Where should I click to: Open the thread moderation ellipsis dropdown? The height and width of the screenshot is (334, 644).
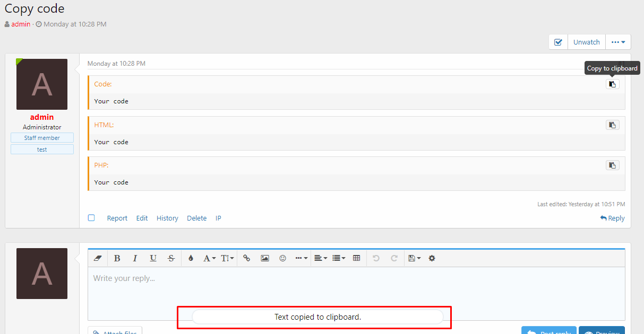[618, 41]
